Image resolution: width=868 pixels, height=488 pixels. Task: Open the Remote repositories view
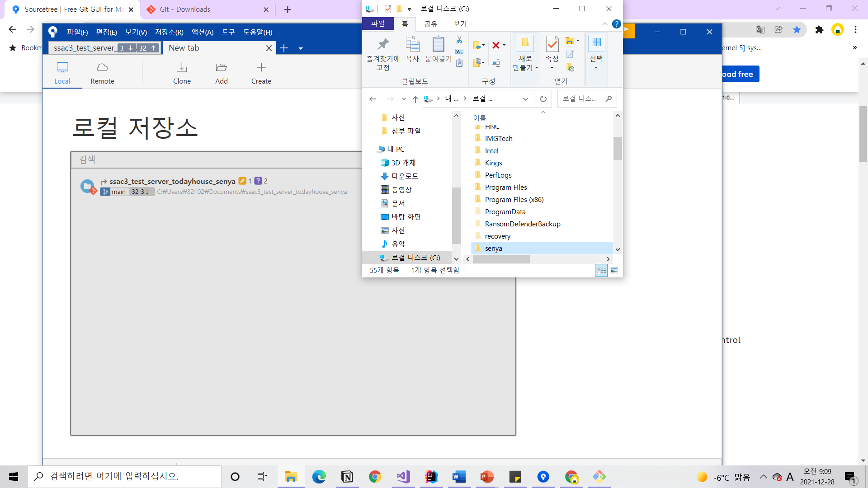[102, 73]
